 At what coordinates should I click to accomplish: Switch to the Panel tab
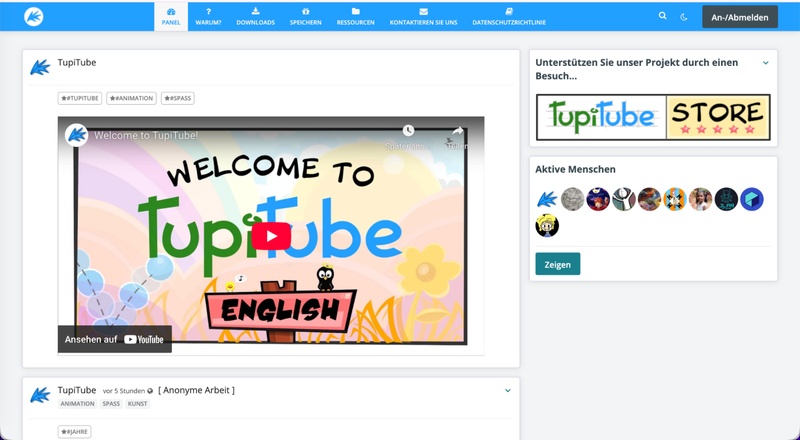pyautogui.click(x=171, y=16)
